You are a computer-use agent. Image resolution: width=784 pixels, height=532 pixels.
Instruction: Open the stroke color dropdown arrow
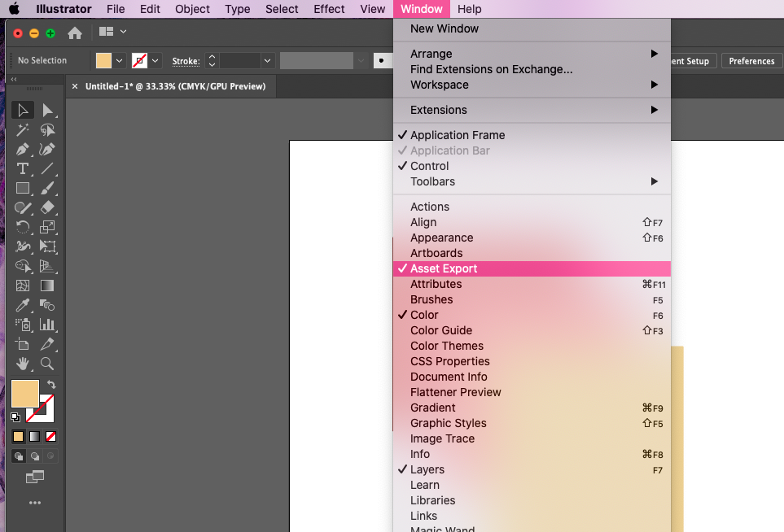[155, 61]
